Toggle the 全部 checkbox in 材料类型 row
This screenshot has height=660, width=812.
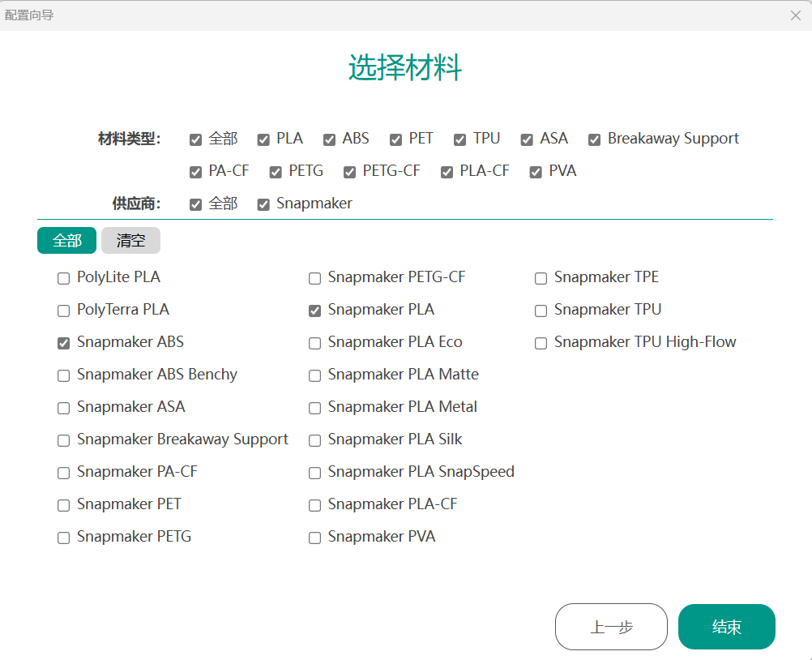(x=196, y=140)
